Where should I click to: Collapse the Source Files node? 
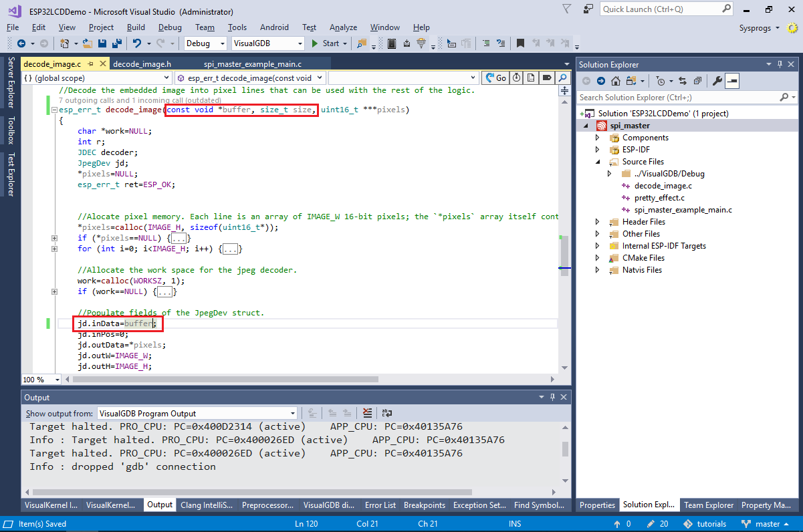(598, 162)
